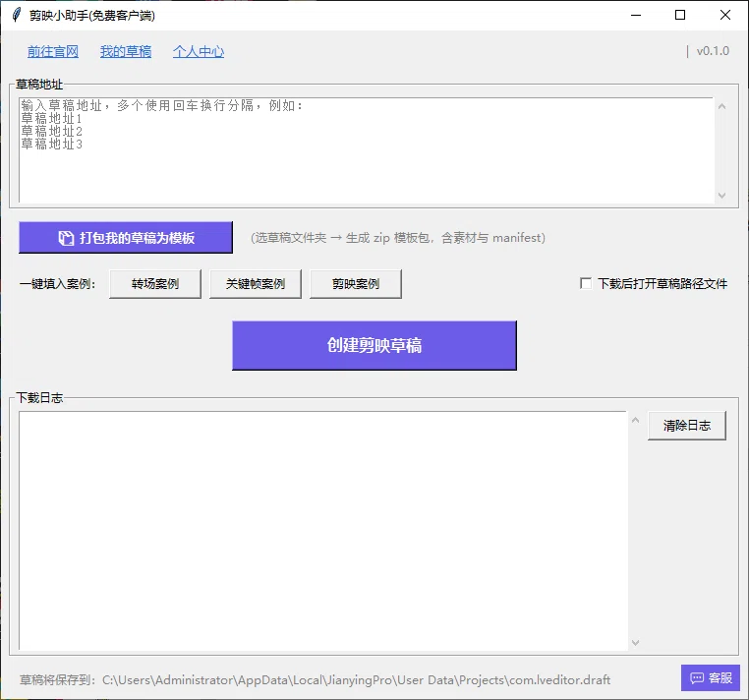This screenshot has width=749, height=700.
Task: Click the feather app icon in title bar
Action: coord(17,15)
